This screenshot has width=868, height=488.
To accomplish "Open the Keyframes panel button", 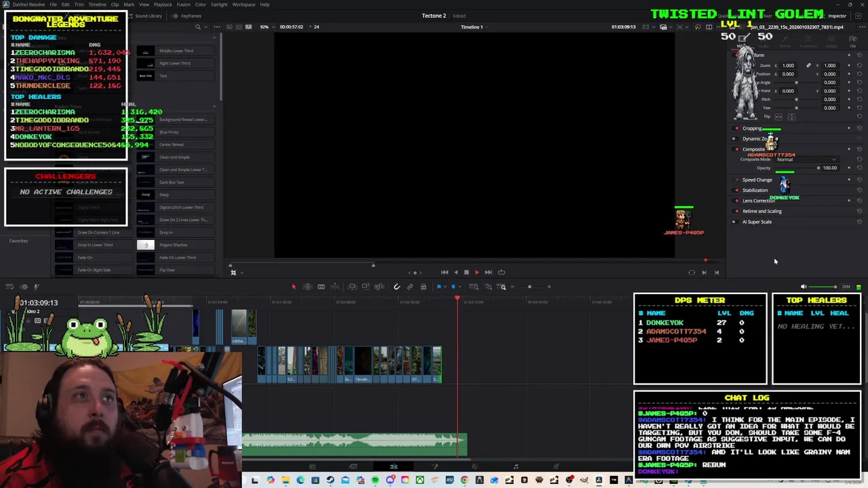I will 187,16.
